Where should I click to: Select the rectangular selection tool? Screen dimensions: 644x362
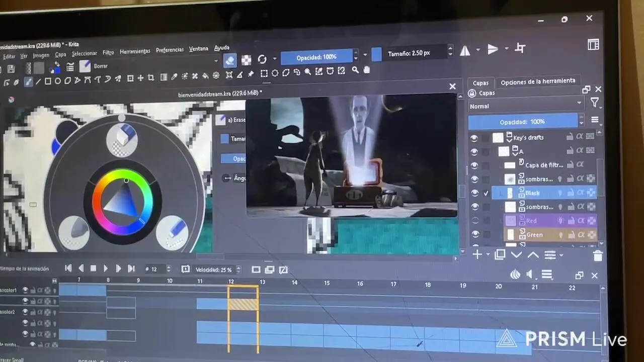(x=264, y=73)
